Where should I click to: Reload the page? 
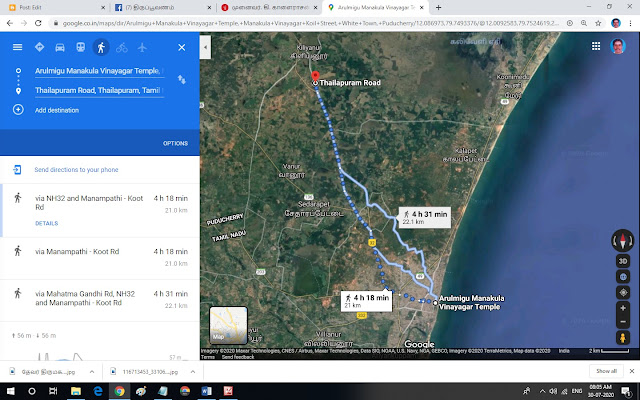[38, 23]
